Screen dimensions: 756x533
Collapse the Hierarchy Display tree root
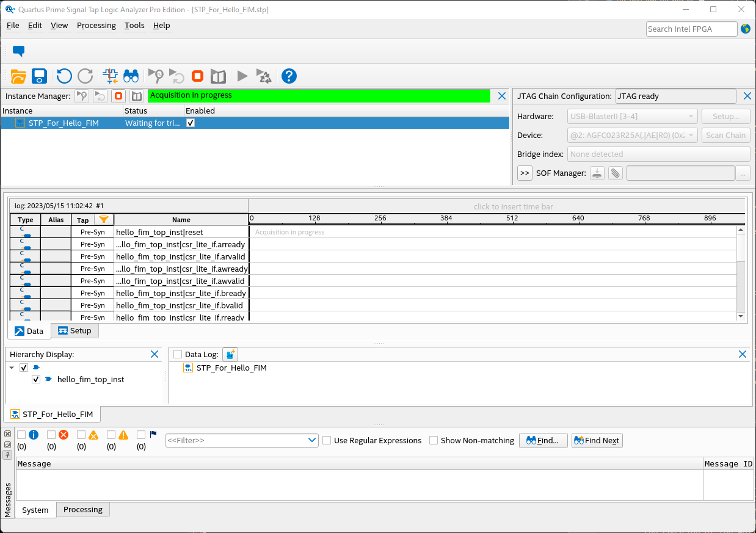12,368
